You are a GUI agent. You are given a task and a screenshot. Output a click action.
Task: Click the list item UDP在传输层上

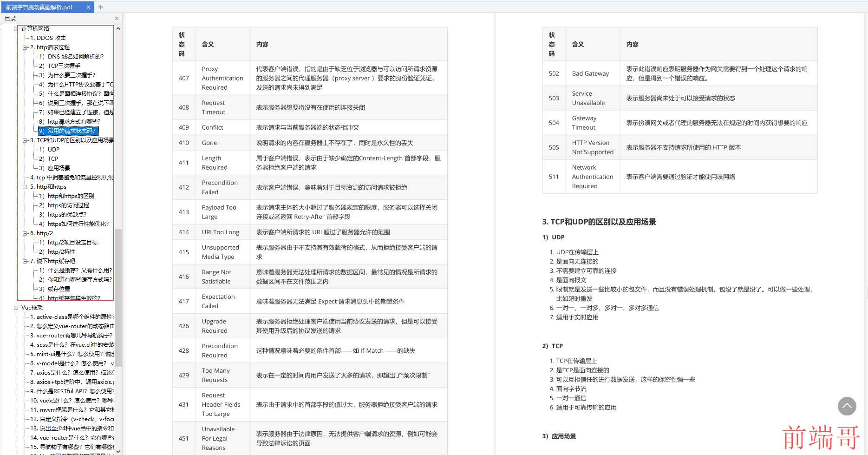tap(577, 252)
